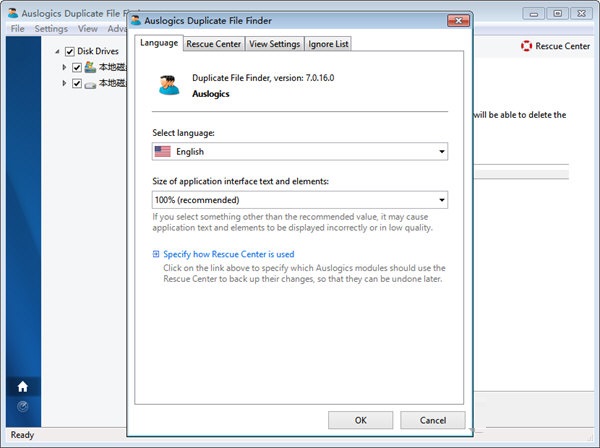Switch to the Language tab
The height and width of the screenshot is (448, 600).
click(x=159, y=43)
